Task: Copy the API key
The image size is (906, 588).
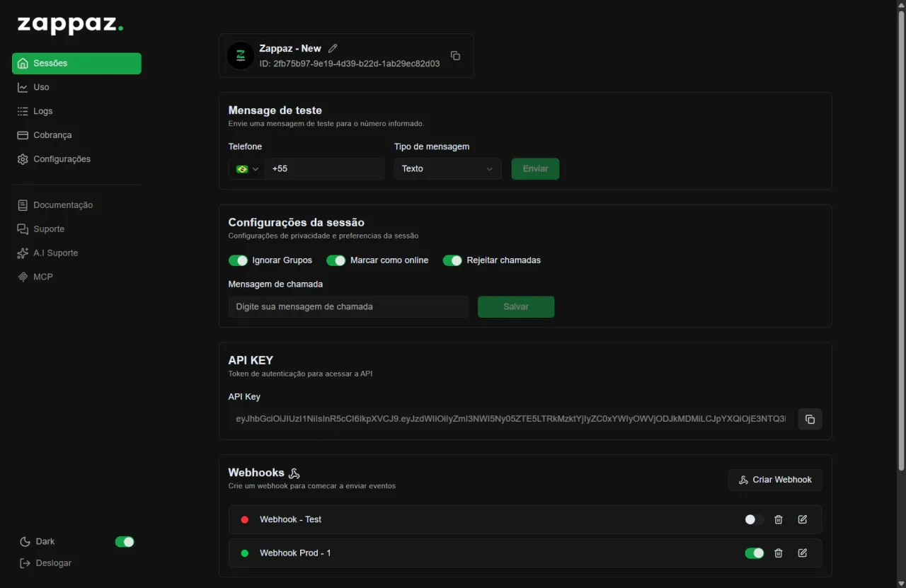Action: tap(810, 419)
